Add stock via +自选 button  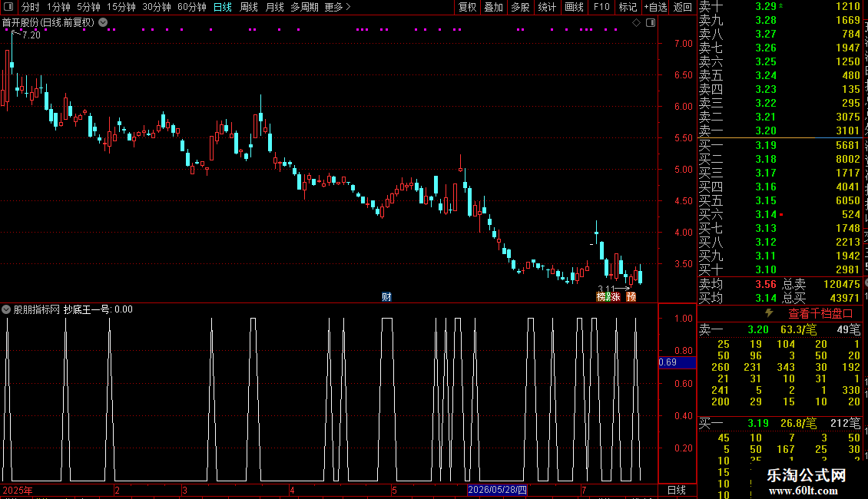pyautogui.click(x=655, y=7)
